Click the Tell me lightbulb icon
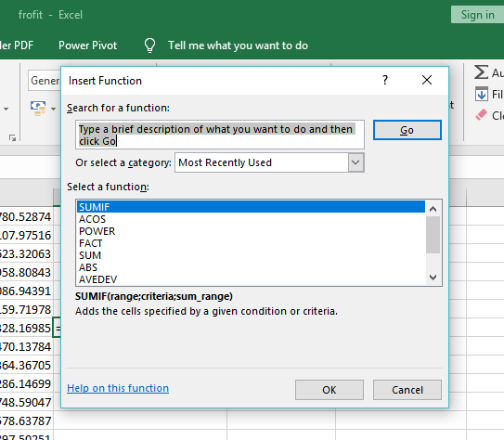504x440 pixels. (x=149, y=45)
